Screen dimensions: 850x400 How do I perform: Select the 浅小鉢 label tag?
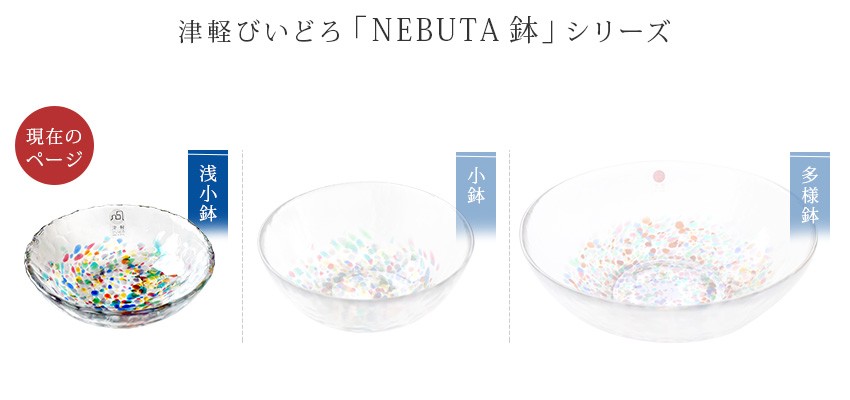click(x=208, y=193)
